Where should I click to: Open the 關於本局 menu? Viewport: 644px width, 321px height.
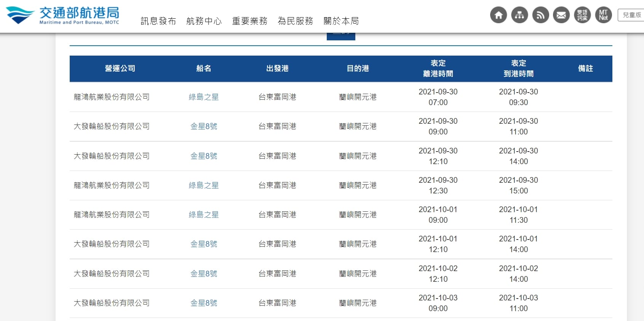point(341,21)
